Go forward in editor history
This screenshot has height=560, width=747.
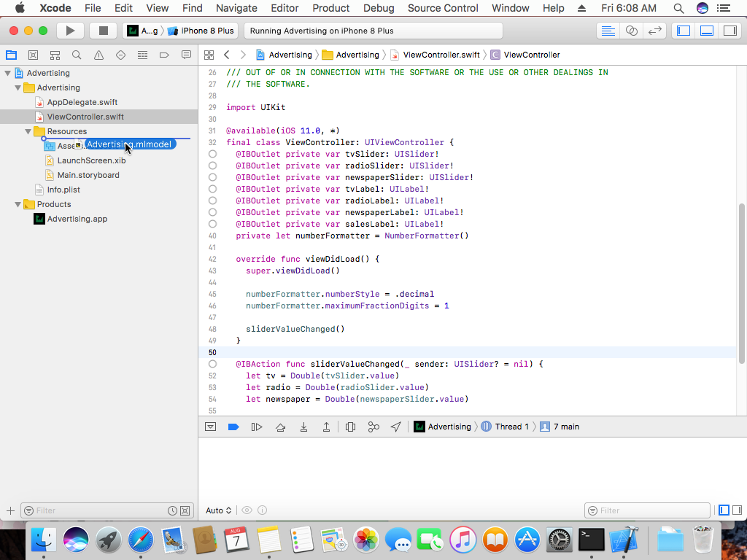243,55
